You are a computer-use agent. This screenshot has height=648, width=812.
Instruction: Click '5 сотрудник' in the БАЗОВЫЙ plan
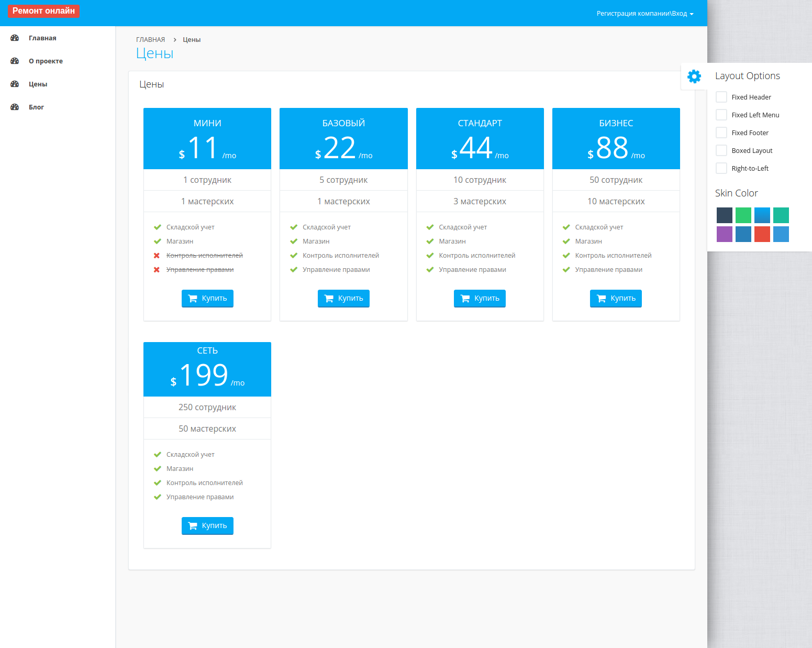click(x=343, y=180)
